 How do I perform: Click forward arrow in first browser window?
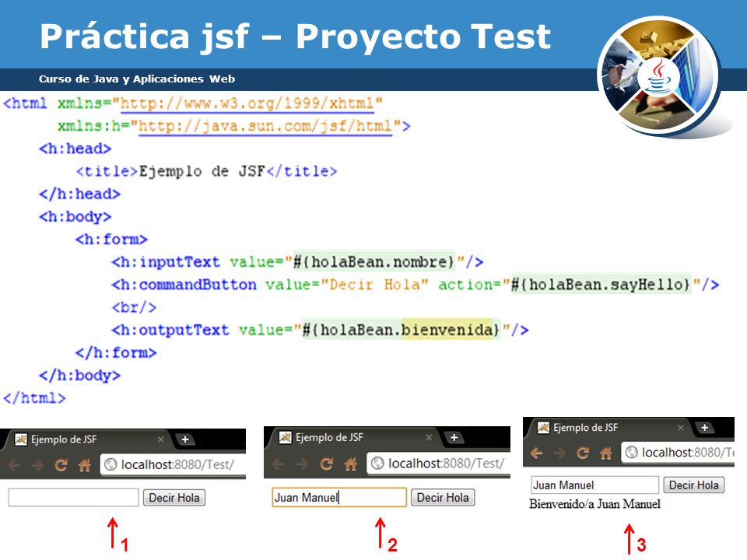point(37,465)
